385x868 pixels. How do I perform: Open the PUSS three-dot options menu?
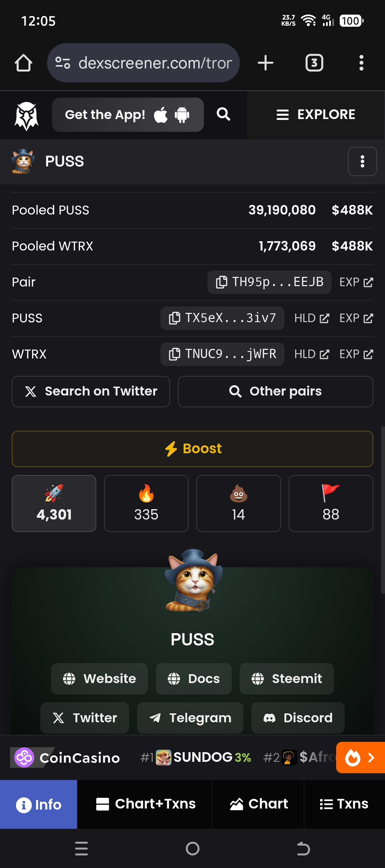click(x=363, y=161)
